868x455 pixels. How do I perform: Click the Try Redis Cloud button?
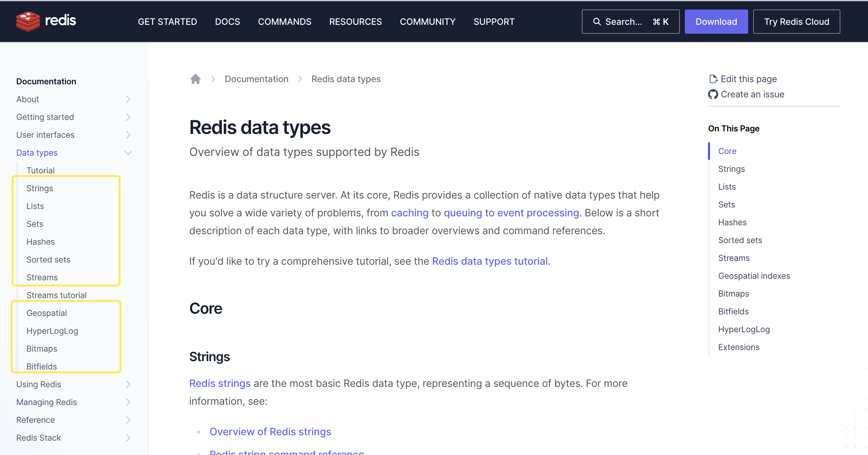coord(796,22)
